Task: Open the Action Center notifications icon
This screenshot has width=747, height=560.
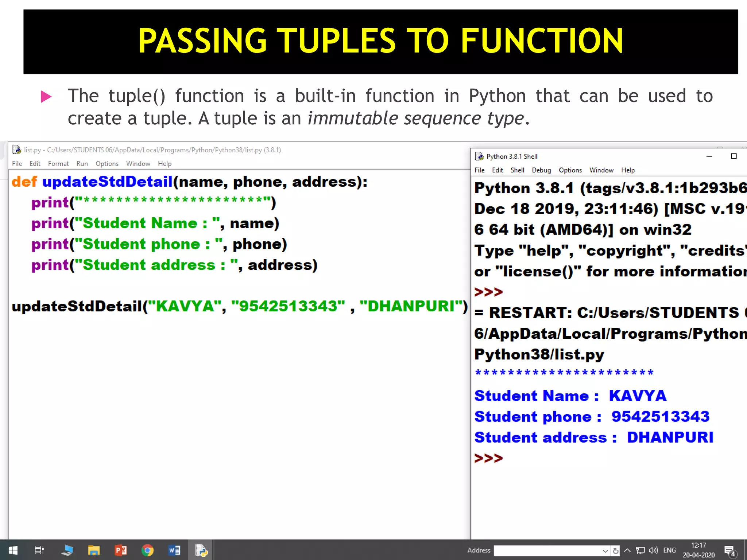Action: point(730,551)
